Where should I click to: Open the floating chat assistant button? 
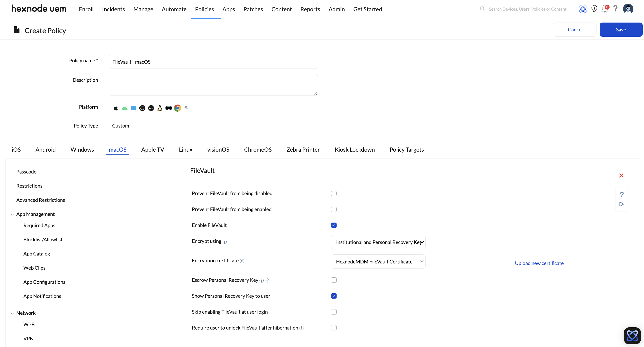coord(632,336)
